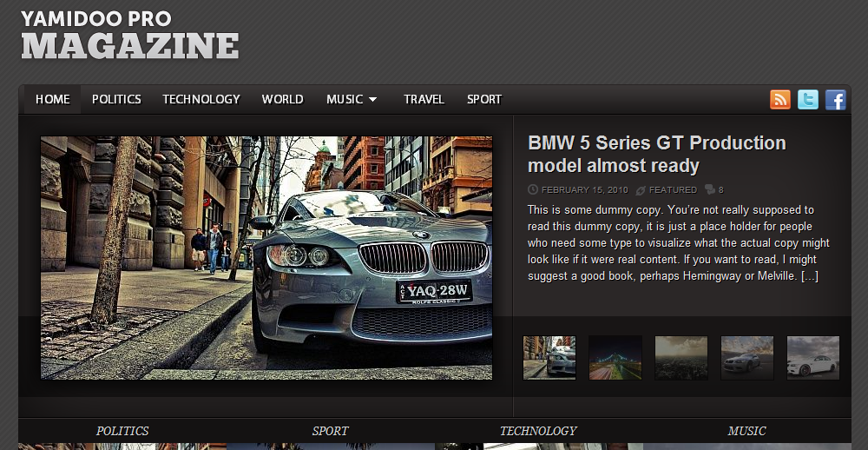This screenshot has height=450, width=868.
Task: Open the World menu item
Action: click(282, 99)
